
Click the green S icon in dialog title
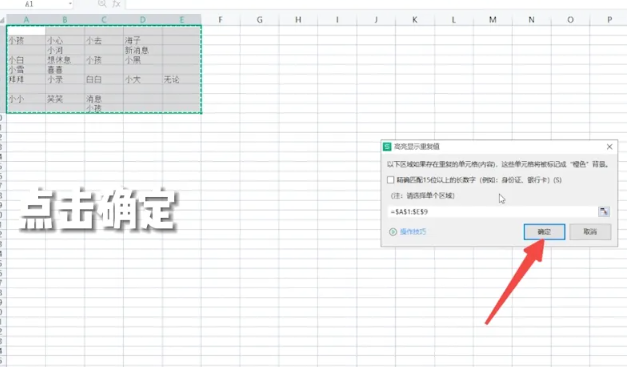point(387,147)
